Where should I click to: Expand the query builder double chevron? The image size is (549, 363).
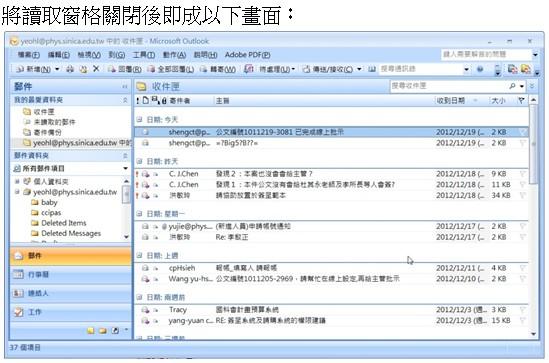(532, 86)
